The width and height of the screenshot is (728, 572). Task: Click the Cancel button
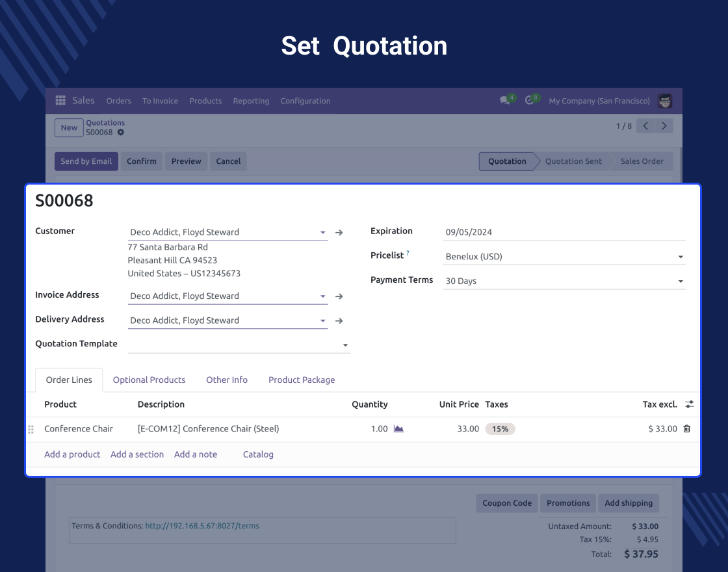pos(228,161)
